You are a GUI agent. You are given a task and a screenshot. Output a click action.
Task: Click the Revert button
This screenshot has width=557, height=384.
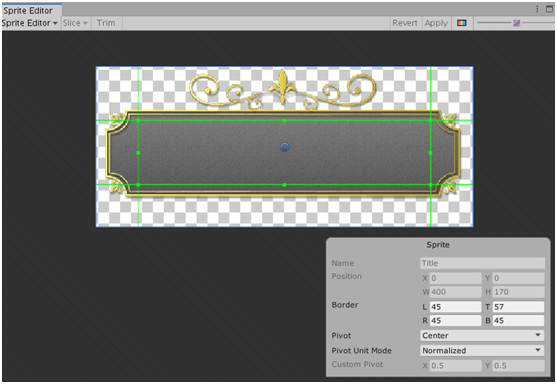pos(405,23)
